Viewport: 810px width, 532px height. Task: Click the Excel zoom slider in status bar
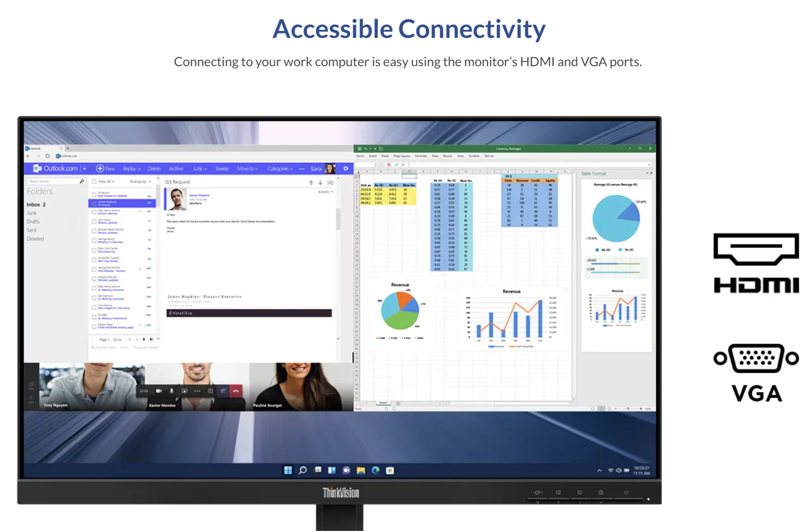click(629, 408)
